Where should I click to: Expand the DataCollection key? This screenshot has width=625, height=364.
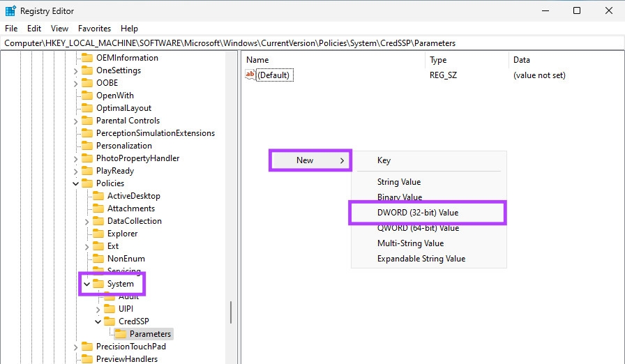87,222
